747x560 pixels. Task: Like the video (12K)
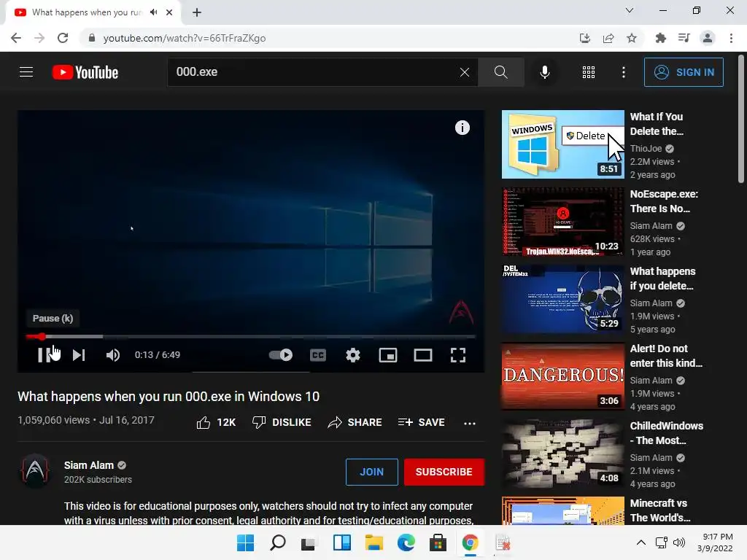pyautogui.click(x=216, y=422)
